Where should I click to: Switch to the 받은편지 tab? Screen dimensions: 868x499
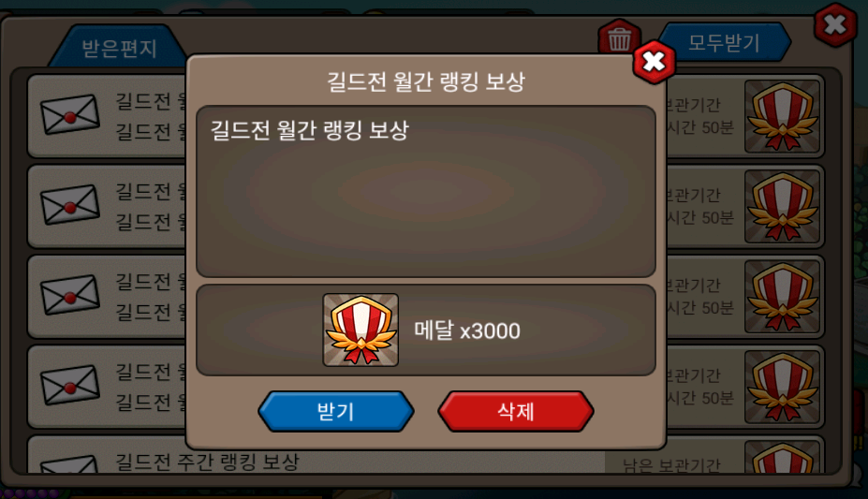click(119, 48)
